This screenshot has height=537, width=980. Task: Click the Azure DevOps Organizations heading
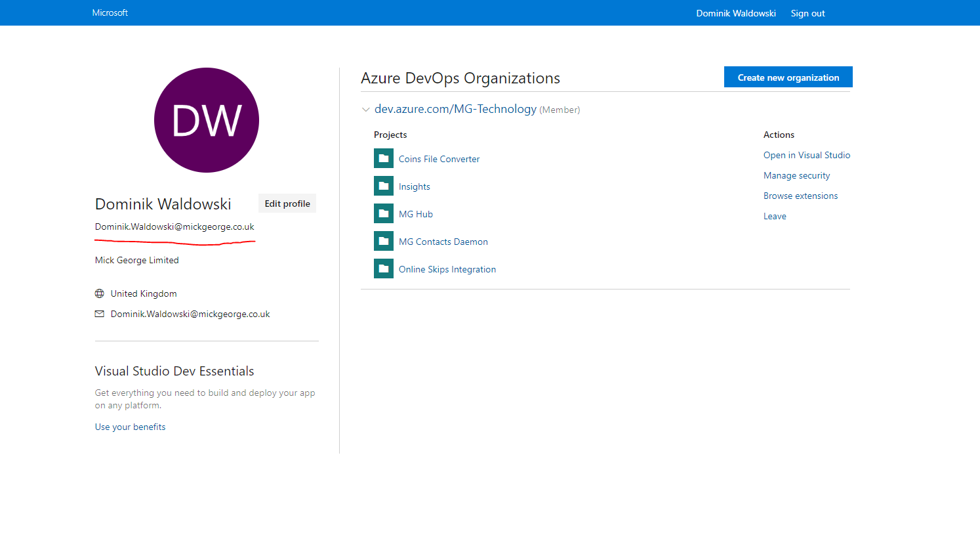point(460,78)
